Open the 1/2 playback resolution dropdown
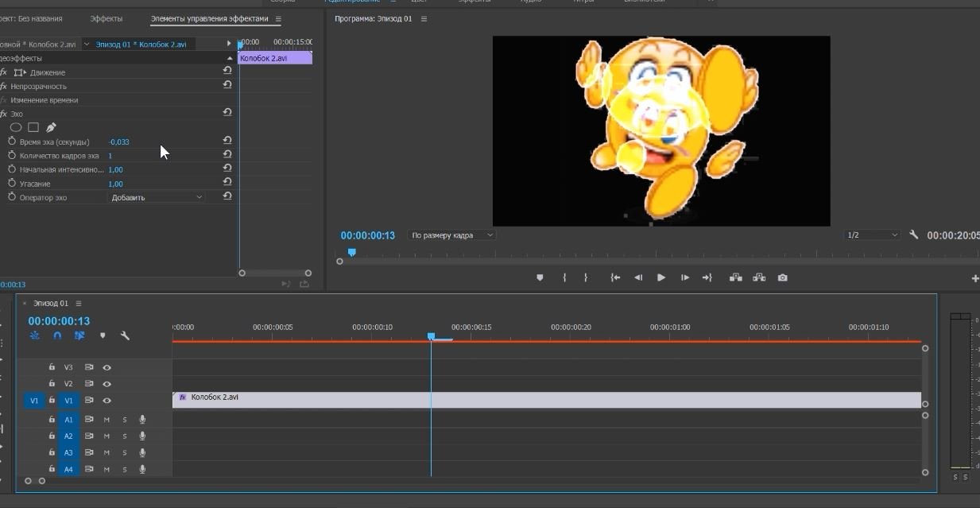 (x=872, y=235)
